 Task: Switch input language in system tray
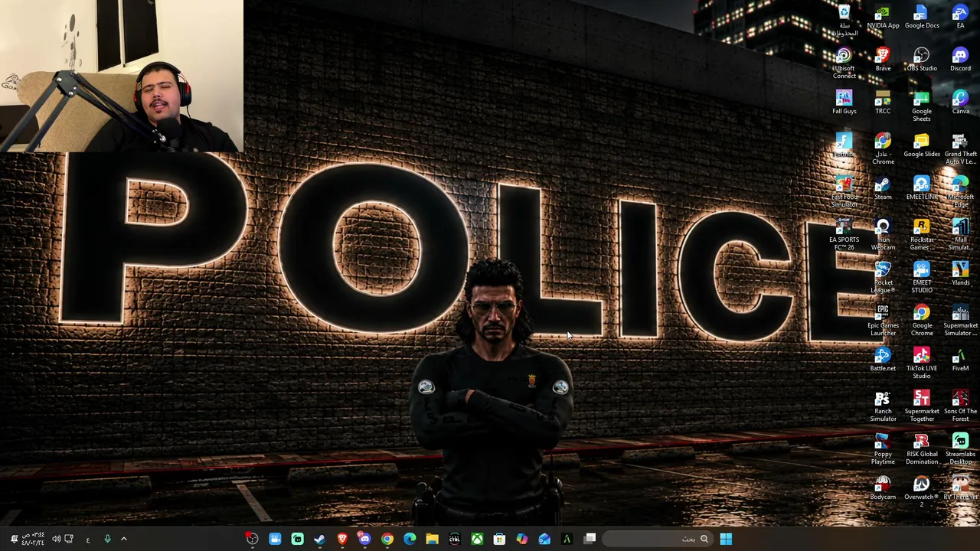point(87,540)
